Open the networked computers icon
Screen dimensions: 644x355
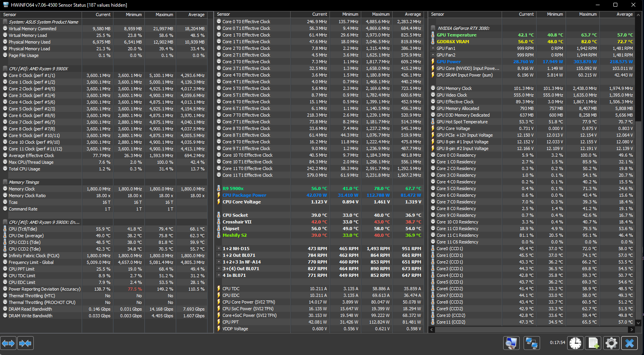(x=531, y=343)
